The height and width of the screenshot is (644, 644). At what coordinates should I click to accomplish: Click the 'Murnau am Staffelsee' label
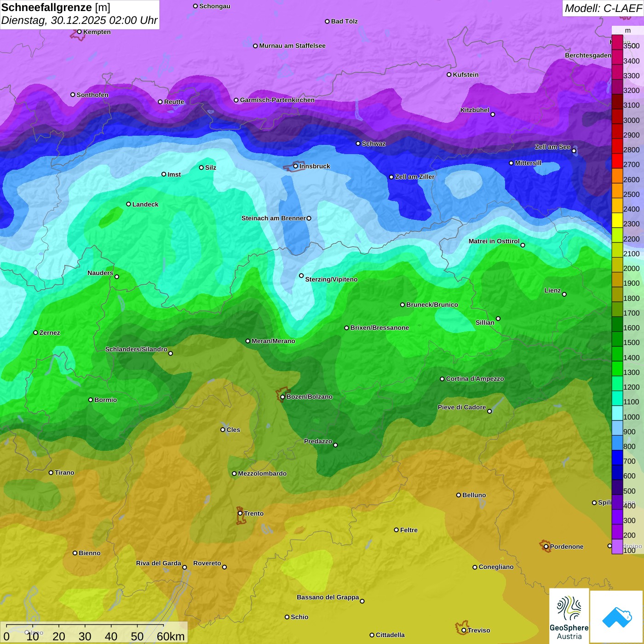(x=292, y=46)
